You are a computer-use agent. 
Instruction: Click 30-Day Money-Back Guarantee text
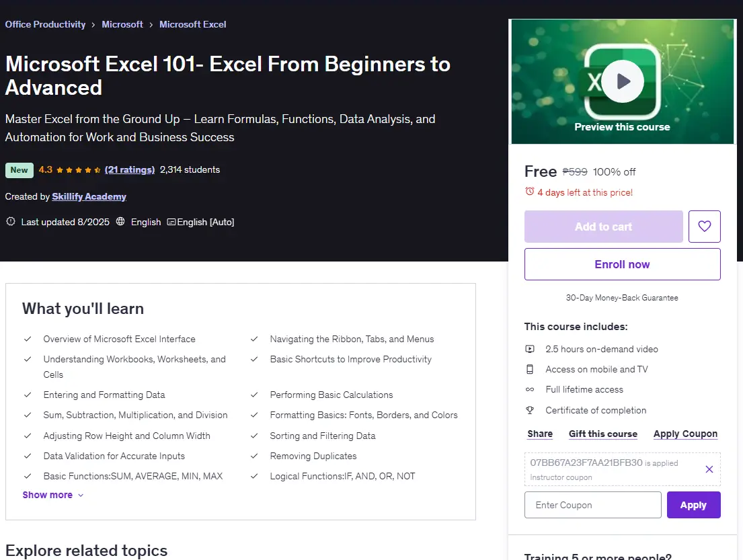tap(622, 298)
